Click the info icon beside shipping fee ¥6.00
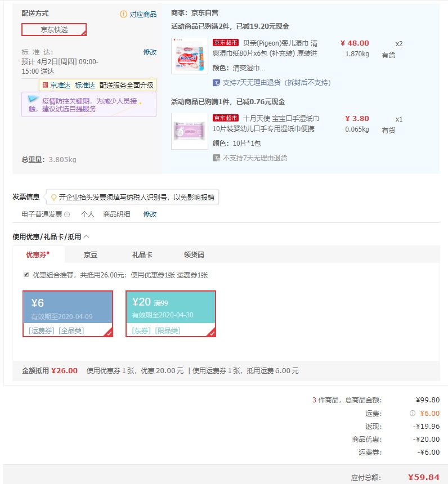The width and height of the screenshot is (448, 484). point(412,413)
